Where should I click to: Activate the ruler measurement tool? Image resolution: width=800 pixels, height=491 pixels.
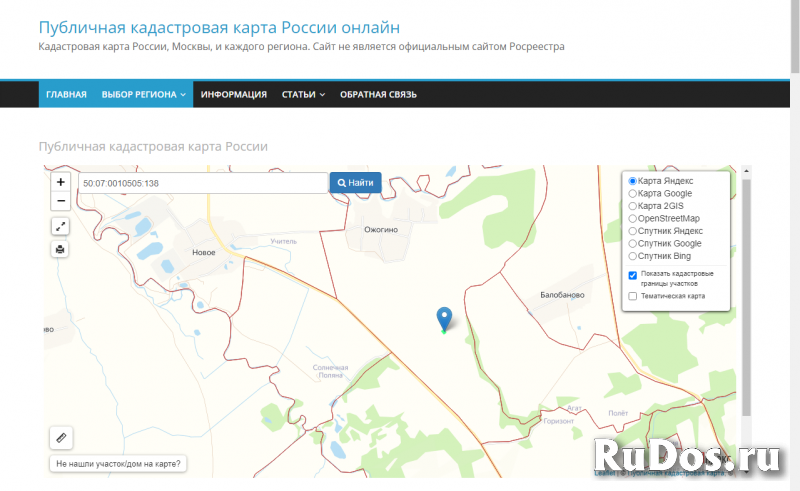(x=61, y=437)
